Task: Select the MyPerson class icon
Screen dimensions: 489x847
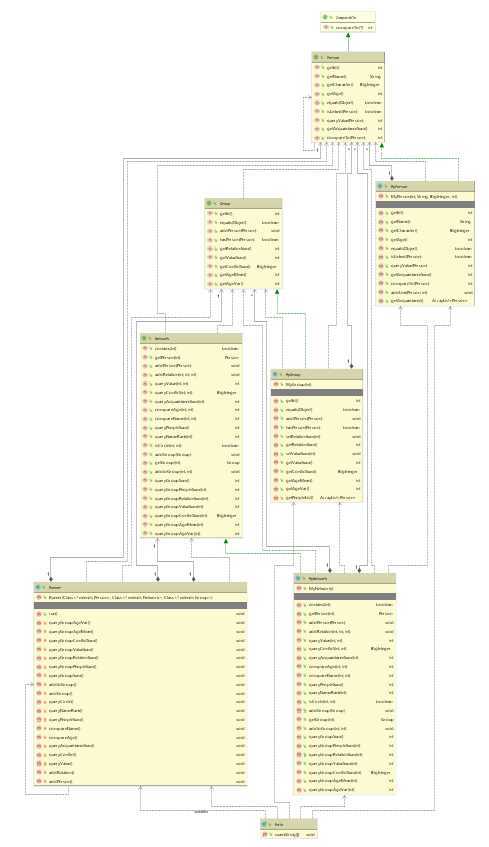Action: [x=380, y=186]
